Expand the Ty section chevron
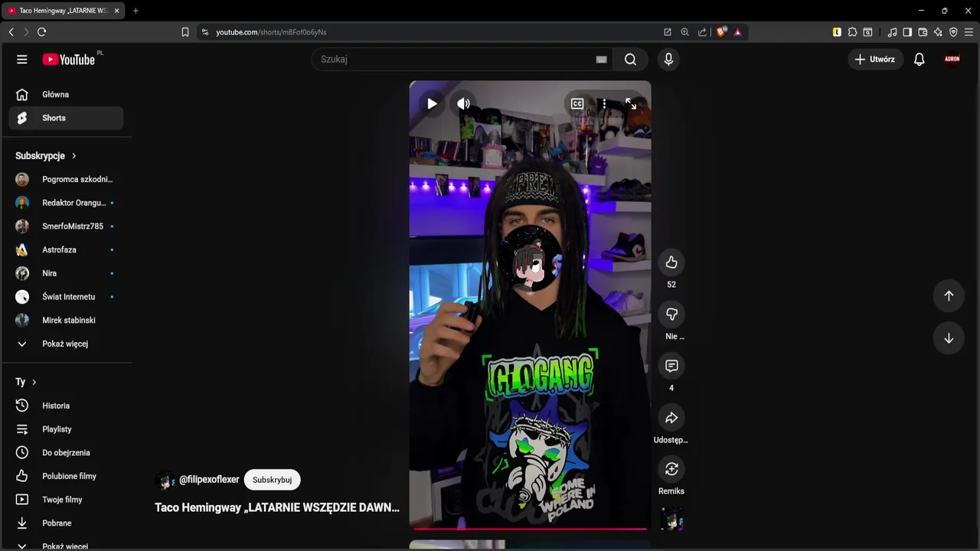980x551 pixels. (34, 382)
